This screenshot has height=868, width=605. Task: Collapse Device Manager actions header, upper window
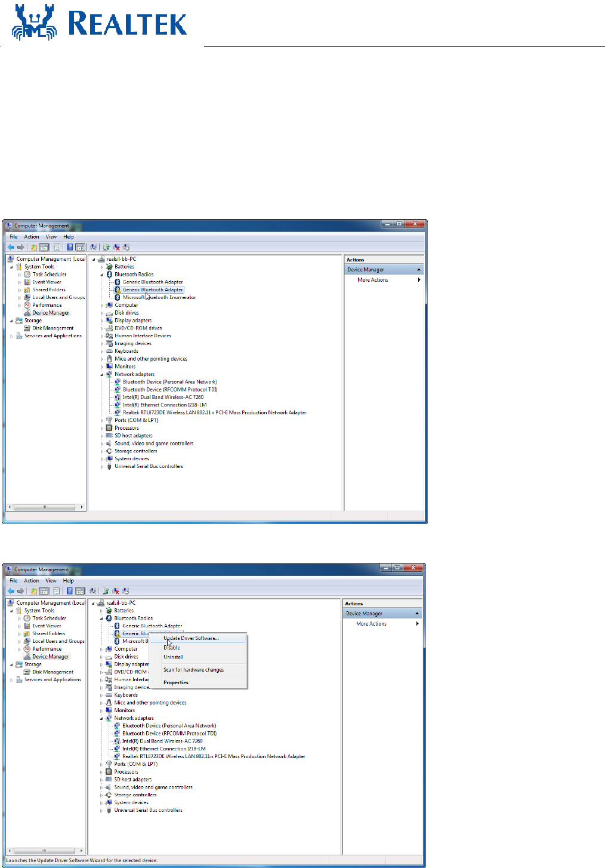point(419,270)
